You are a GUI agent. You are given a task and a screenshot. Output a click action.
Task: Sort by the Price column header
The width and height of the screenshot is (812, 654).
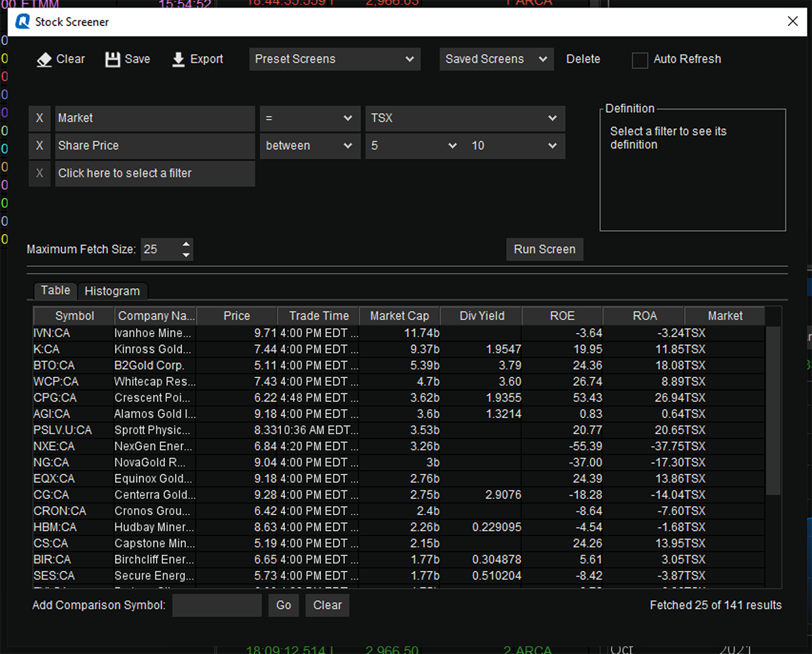point(237,316)
